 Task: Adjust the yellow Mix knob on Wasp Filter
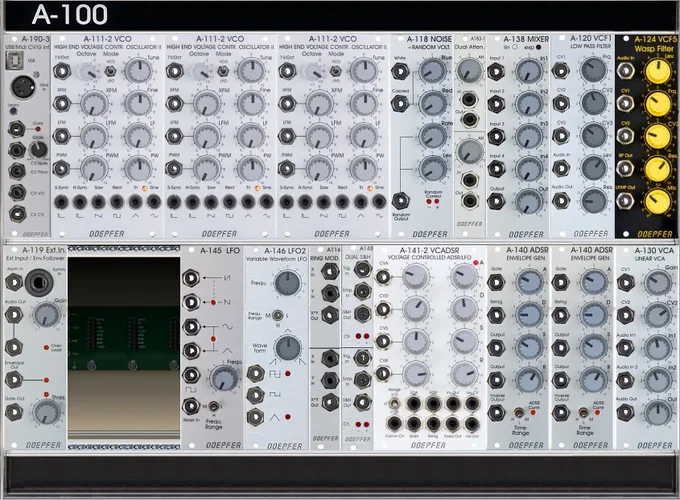[x=658, y=202]
